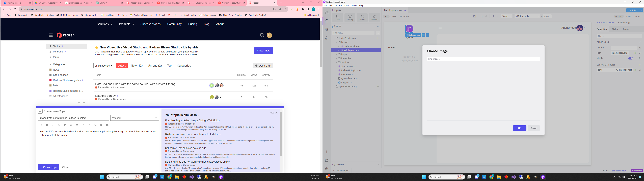This screenshot has width=644, height=181.
Task: Open the Security settings in Radzen Studio
Action: pyautogui.click(x=350, y=17)
